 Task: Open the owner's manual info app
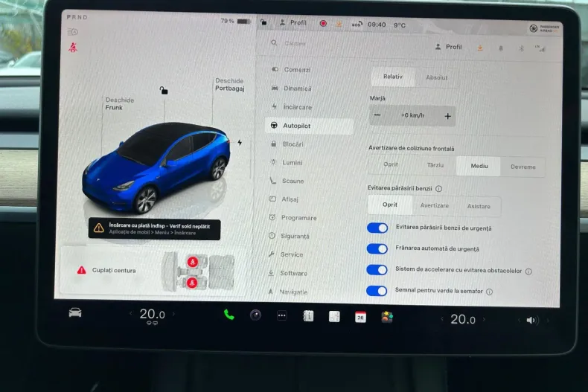pos(308,316)
